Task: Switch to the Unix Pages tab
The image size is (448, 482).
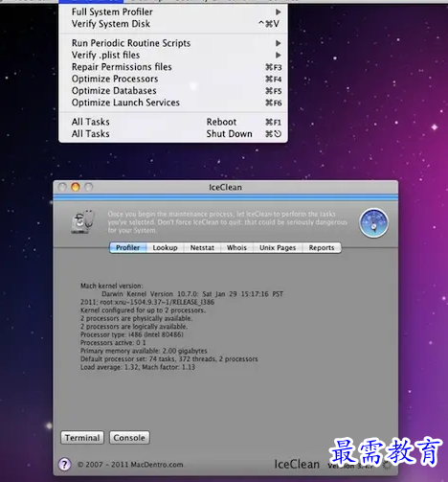Action: [278, 247]
